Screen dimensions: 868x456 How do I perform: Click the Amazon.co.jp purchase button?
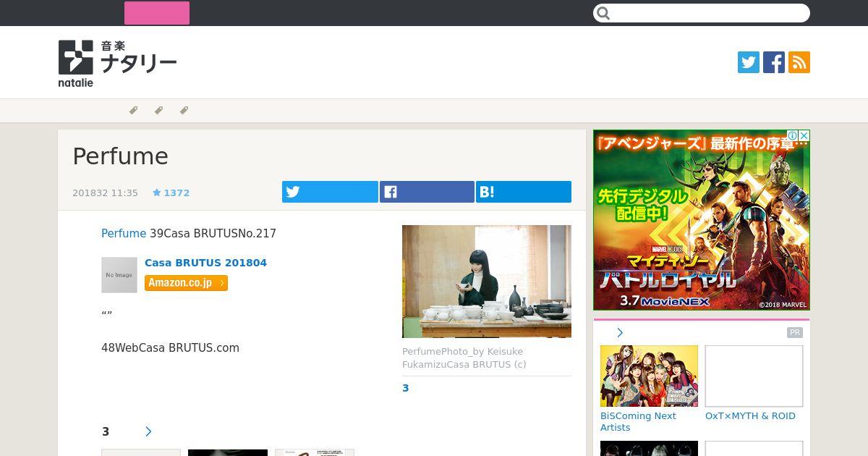(186, 283)
